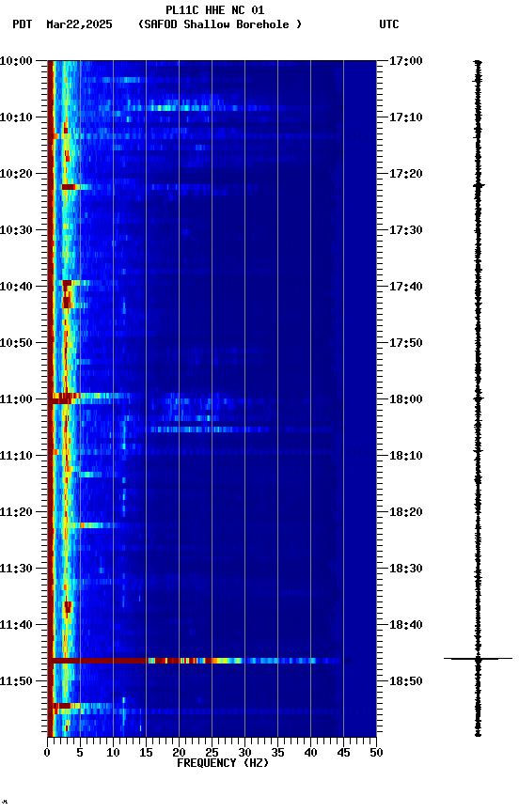
Task: Click the "45" frequency axis tick label
Action: click(x=343, y=754)
